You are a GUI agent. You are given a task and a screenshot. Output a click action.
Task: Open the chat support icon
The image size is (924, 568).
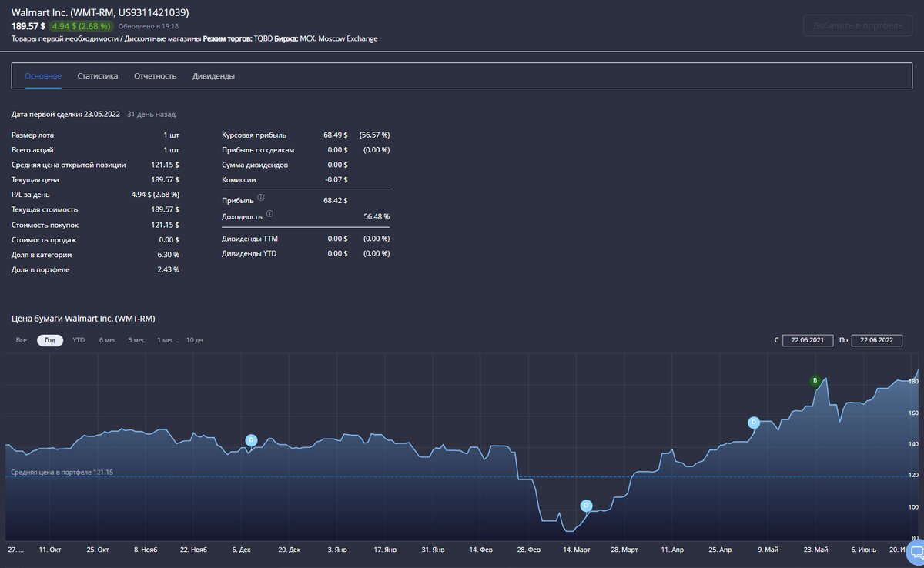click(916, 553)
